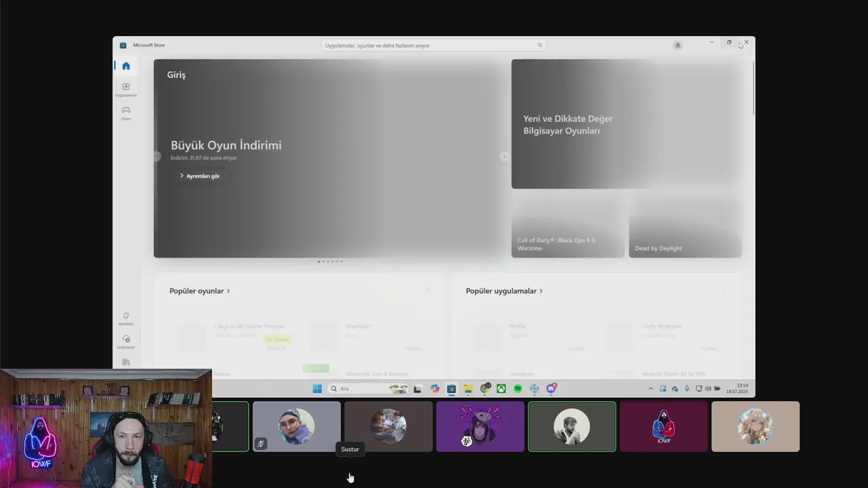Click the taskbar microphone tray icon
This screenshot has height=488, width=868.
pyautogui.click(x=687, y=389)
